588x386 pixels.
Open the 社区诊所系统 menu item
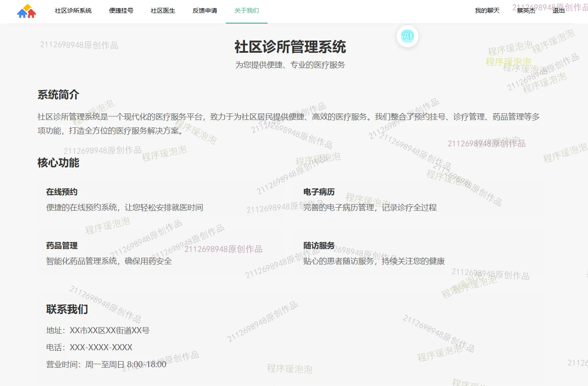click(x=73, y=10)
